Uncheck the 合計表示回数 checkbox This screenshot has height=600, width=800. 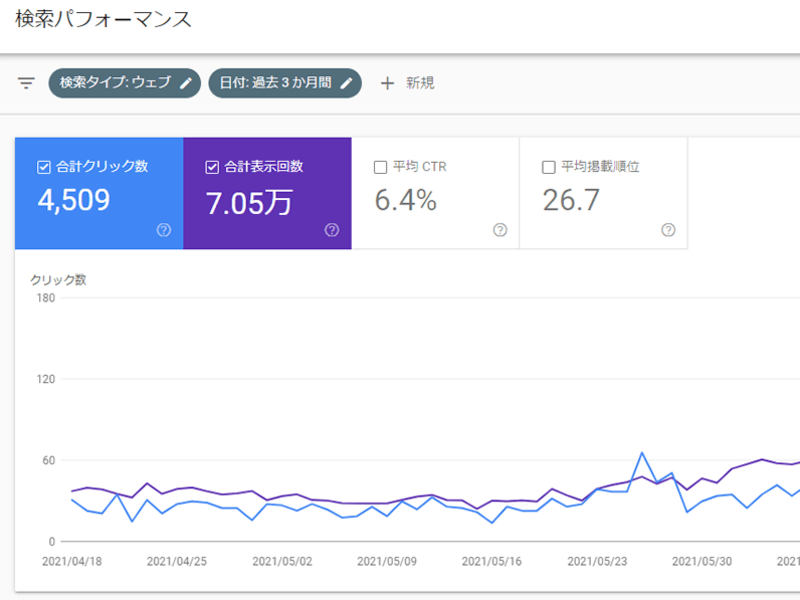211,167
